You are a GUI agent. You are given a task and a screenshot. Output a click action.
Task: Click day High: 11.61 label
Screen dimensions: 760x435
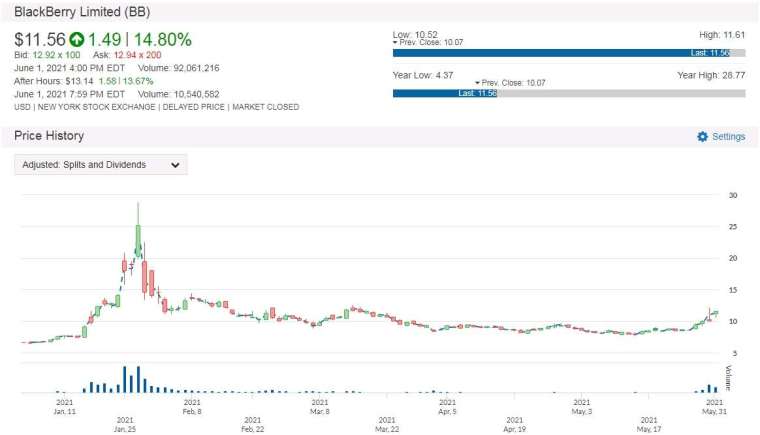pos(722,35)
